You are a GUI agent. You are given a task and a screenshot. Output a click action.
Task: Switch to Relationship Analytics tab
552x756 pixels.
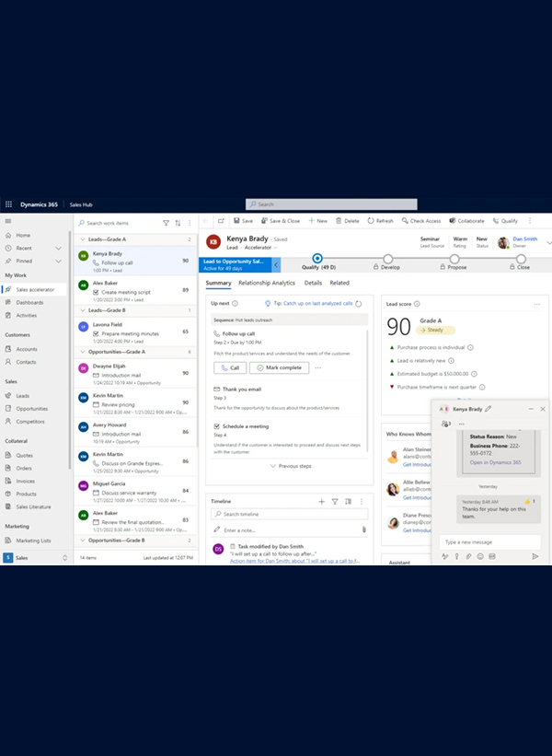coord(267,283)
